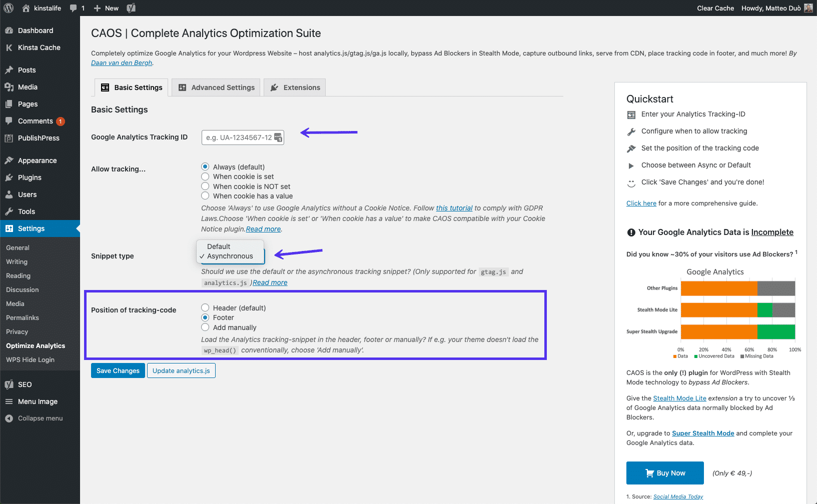Viewport: 817px width, 504px height.
Task: Open the Kinsta Cache sidebar item
Action: pyautogui.click(x=39, y=47)
